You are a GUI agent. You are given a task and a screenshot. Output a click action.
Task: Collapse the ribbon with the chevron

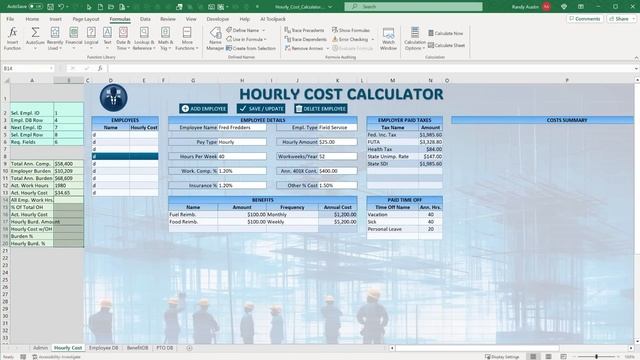pos(636,58)
